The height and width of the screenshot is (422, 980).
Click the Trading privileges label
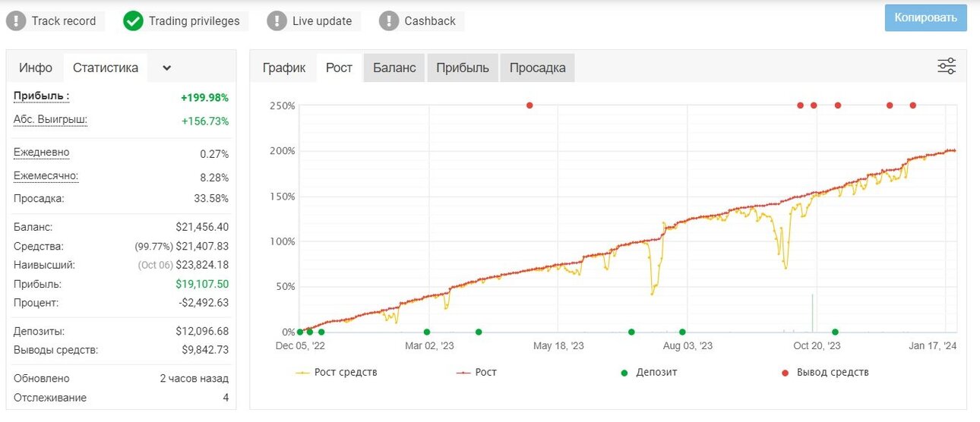[194, 21]
